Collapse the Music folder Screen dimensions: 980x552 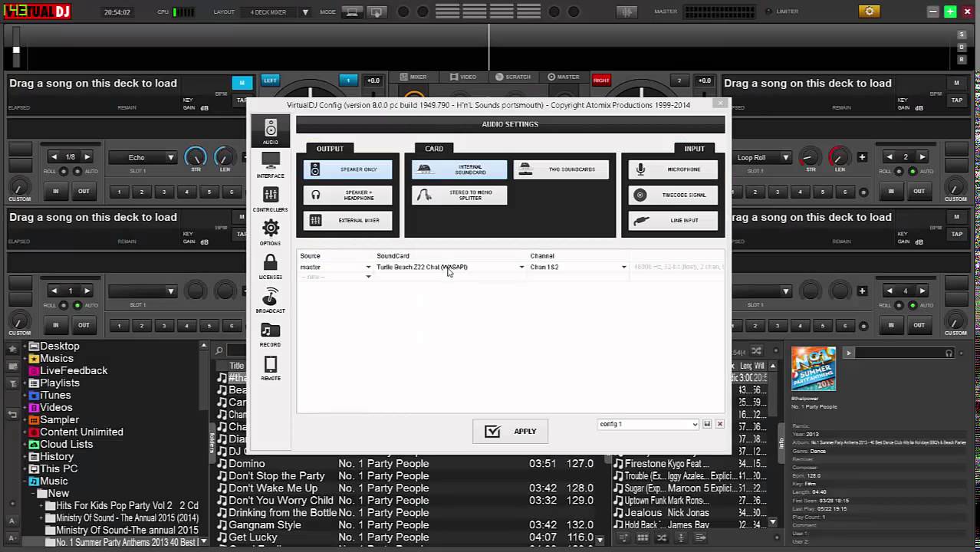25,481
